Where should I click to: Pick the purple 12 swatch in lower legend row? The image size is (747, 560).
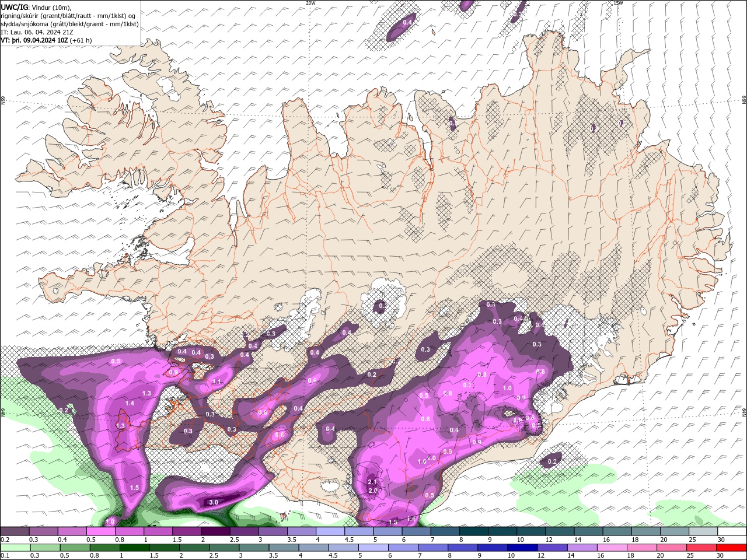click(552, 548)
